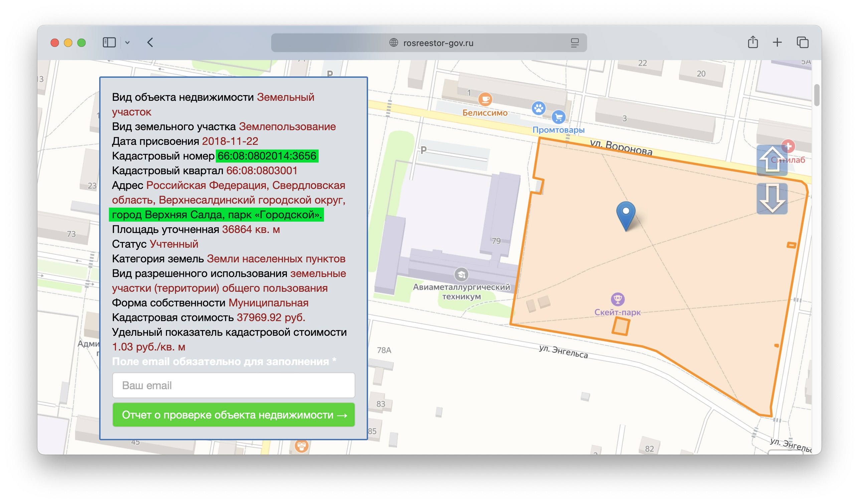Open the Share menu icon
The width and height of the screenshot is (859, 504).
coord(753,42)
